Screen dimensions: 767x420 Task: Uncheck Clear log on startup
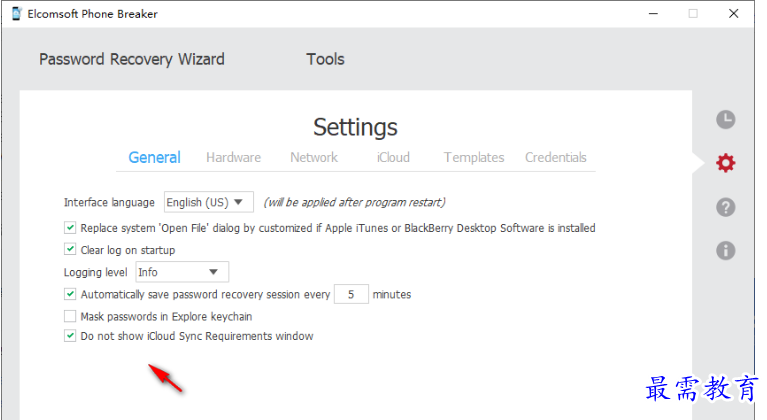pos(70,249)
